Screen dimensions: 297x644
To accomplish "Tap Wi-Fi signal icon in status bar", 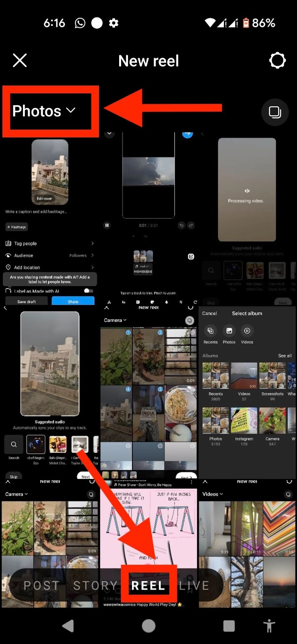I will (210, 23).
